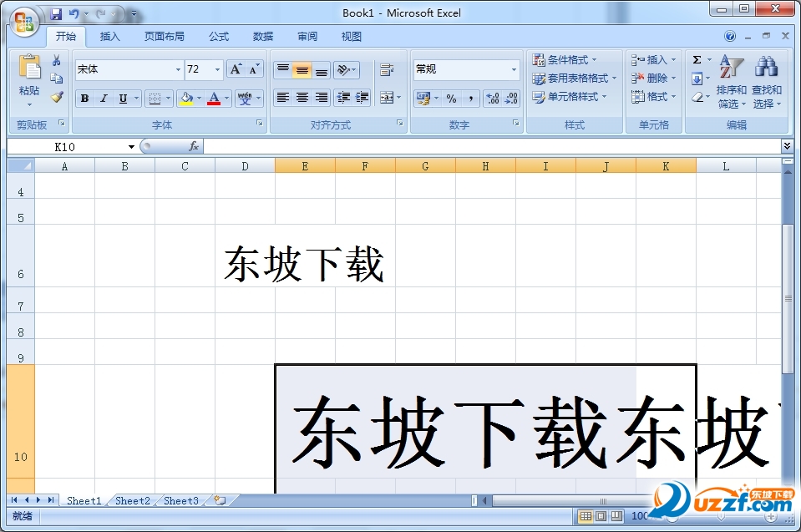Click the Paste clipboard icon

pyautogui.click(x=28, y=68)
